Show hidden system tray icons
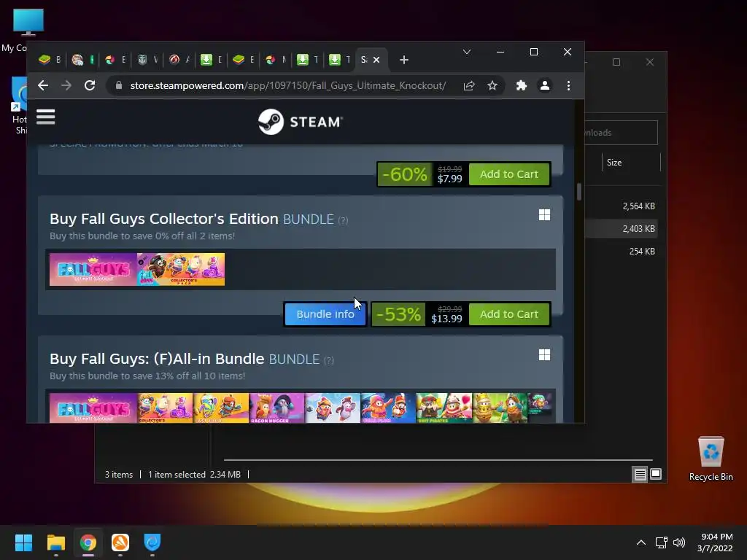Image resolution: width=747 pixels, height=560 pixels. tap(641, 542)
